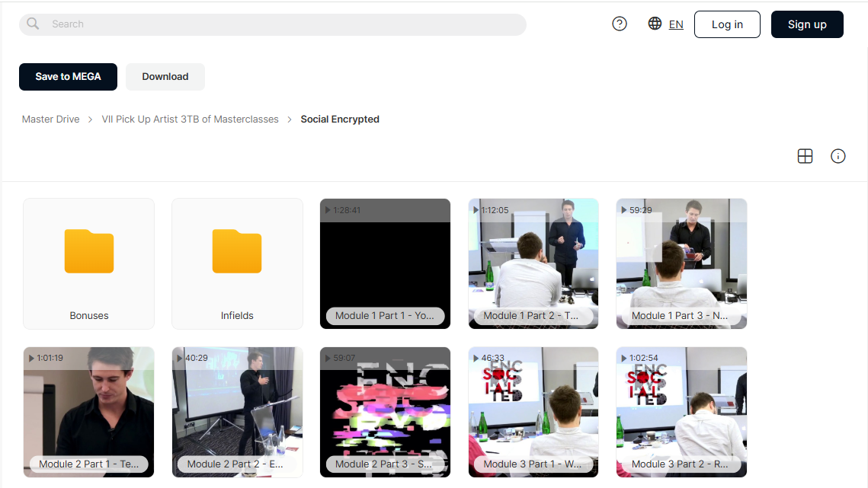Click the 1:01:19 duration label
The image size is (868, 488).
(x=50, y=358)
